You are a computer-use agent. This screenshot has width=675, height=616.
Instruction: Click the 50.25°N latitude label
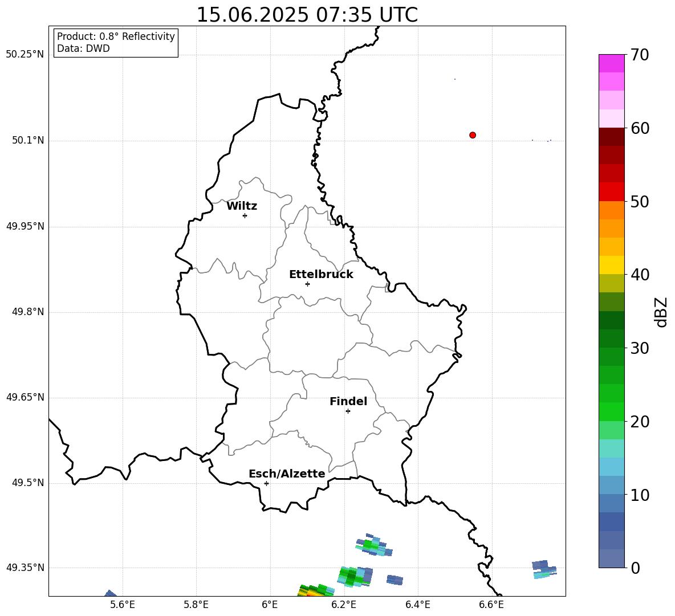click(25, 55)
